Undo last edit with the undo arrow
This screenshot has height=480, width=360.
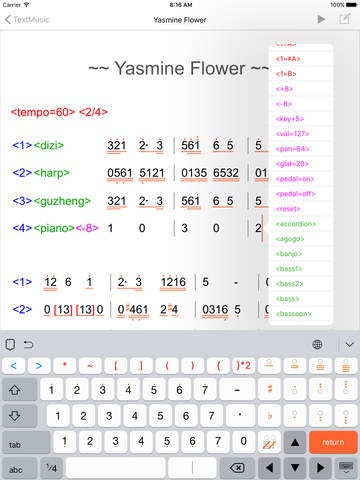click(x=29, y=344)
